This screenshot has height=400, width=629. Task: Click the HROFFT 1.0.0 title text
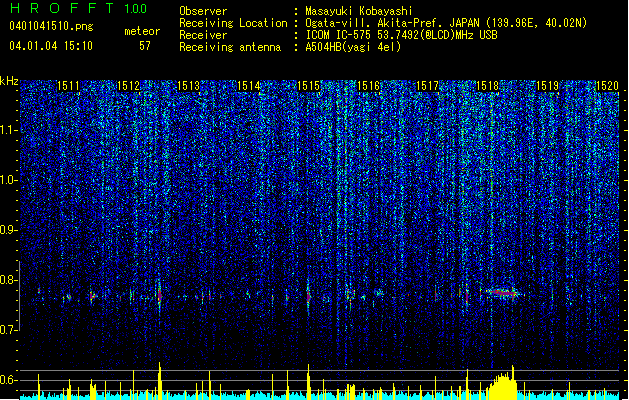tap(79, 8)
